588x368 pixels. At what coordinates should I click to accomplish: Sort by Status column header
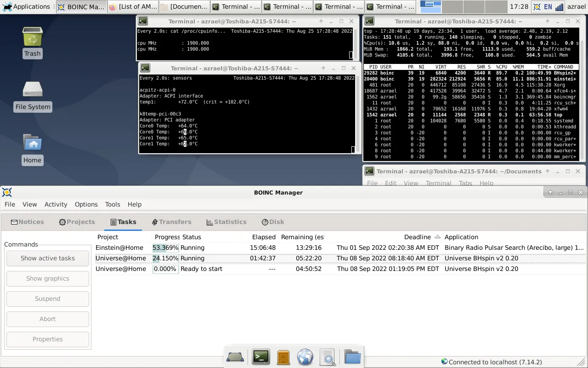[210, 237]
